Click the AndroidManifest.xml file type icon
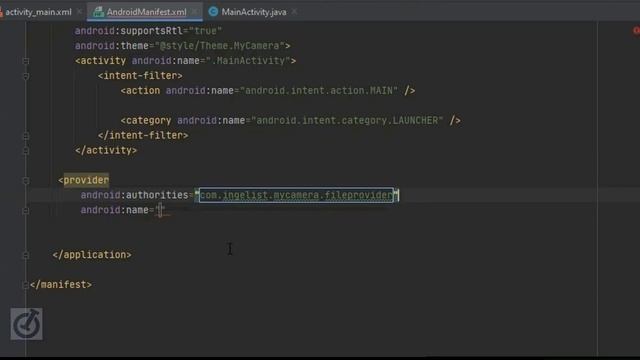 (98, 12)
